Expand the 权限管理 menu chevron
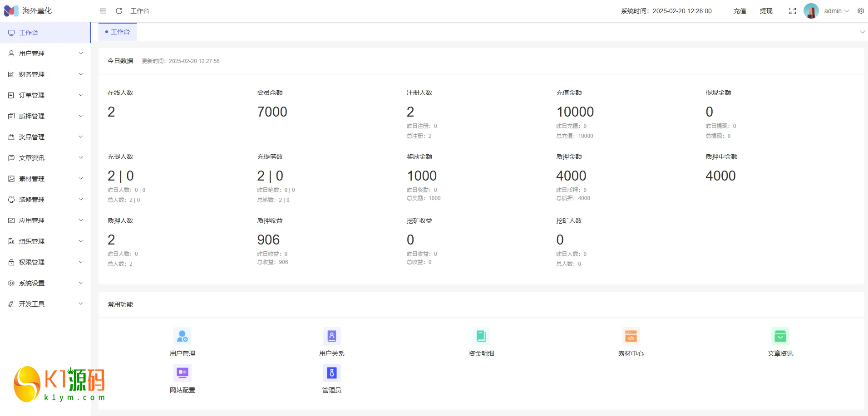 click(81, 262)
